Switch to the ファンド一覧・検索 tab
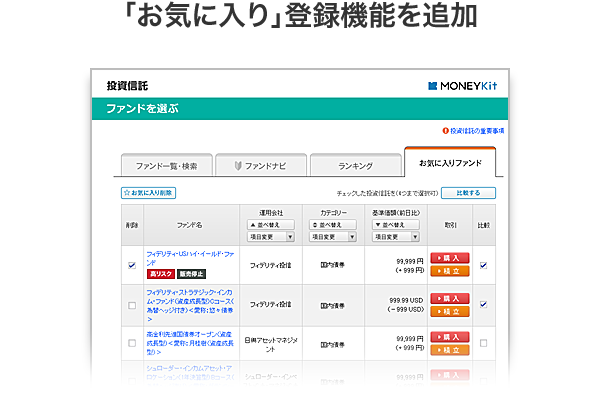Image resolution: width=600 pixels, height=396 pixels. pos(166,166)
